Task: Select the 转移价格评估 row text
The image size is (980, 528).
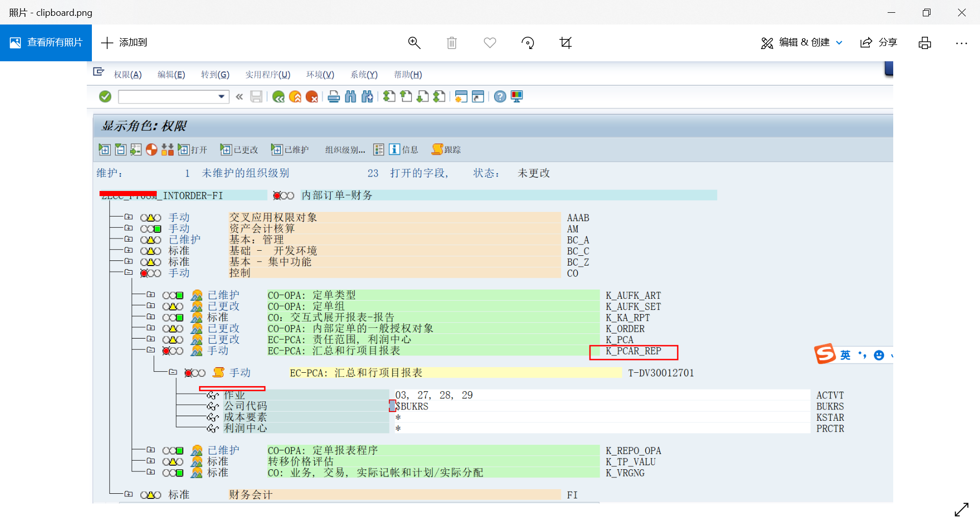Action: pos(301,462)
